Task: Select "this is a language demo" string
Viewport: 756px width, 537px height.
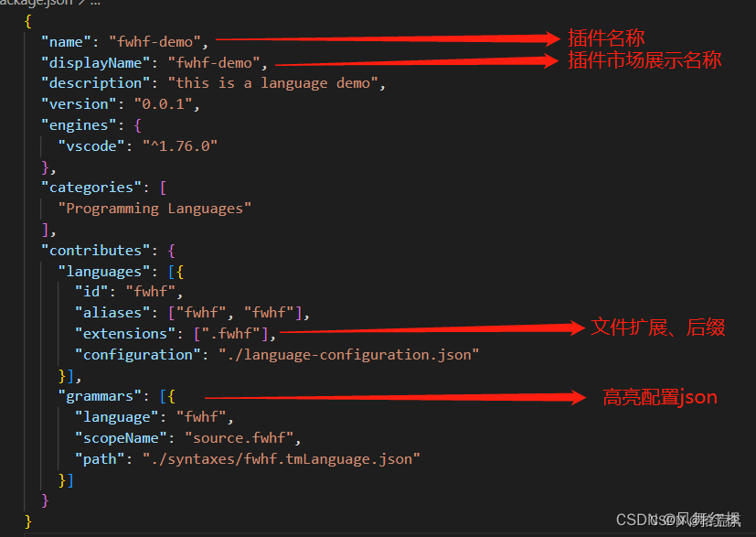Action: pos(272,83)
